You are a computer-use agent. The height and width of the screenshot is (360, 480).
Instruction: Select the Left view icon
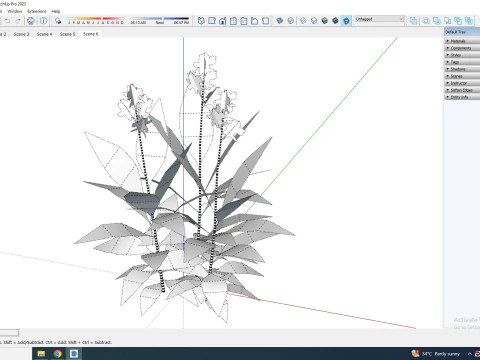tap(255, 21)
